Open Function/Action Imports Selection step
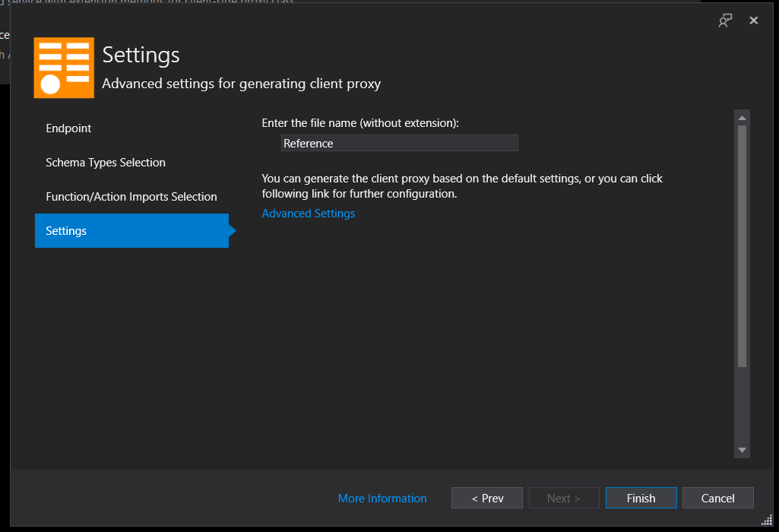This screenshot has height=532, width=779. coord(131,197)
